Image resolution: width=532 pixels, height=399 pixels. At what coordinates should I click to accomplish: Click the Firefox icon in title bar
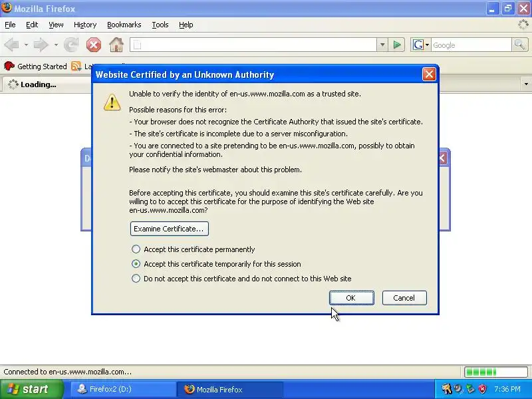(x=7, y=8)
